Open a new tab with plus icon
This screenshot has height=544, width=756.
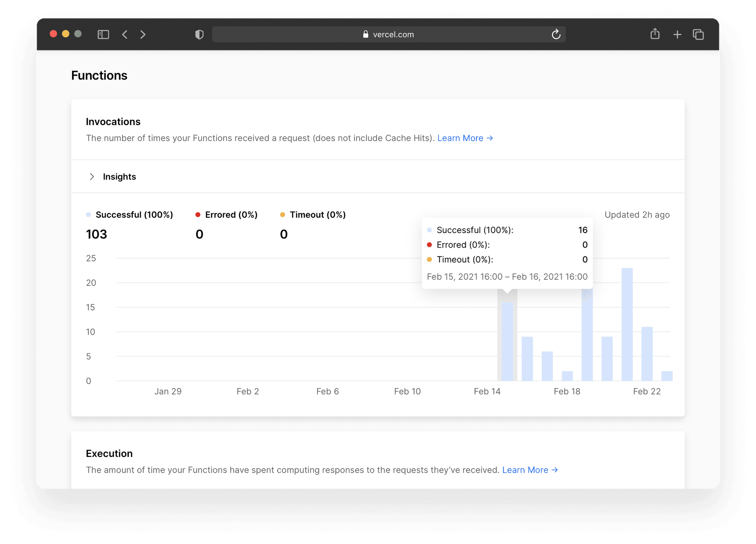[677, 35]
